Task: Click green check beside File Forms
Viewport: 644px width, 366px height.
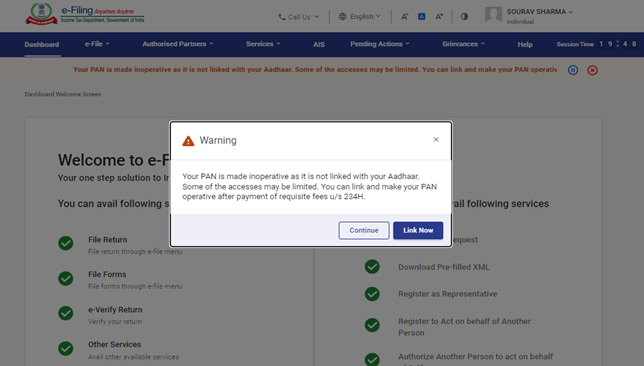Action: 66,279
